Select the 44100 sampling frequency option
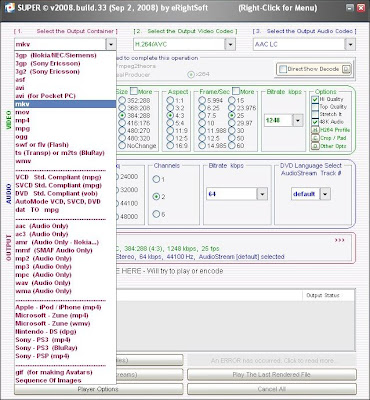This screenshot has height=400, width=370. (127, 203)
